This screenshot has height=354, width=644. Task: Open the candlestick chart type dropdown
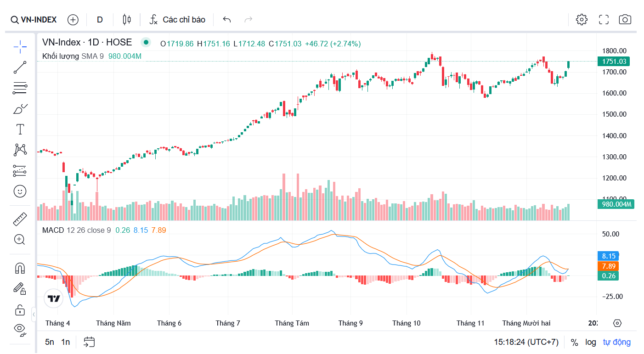[x=127, y=20]
